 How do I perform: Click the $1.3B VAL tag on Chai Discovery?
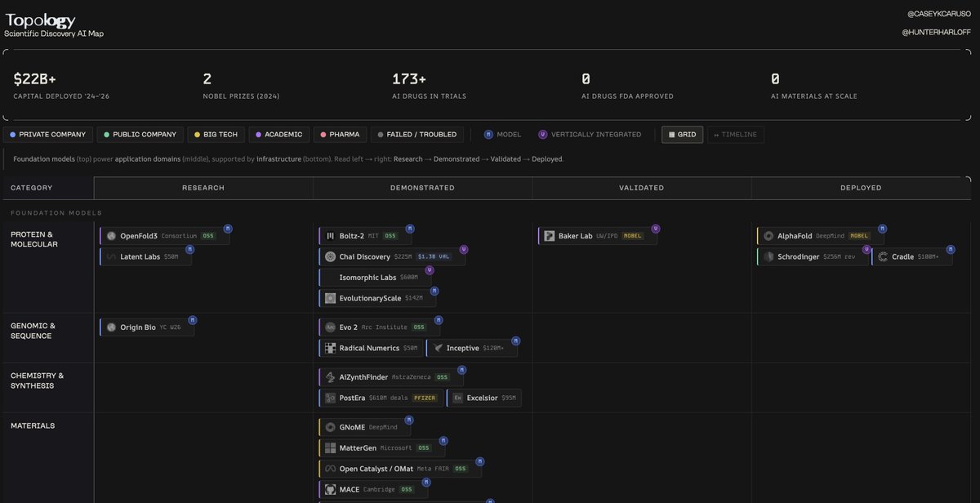[x=434, y=256]
